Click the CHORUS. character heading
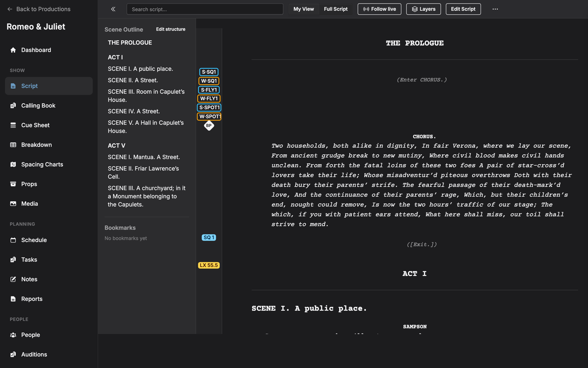Image resolution: width=588 pixels, height=368 pixels. point(424,137)
